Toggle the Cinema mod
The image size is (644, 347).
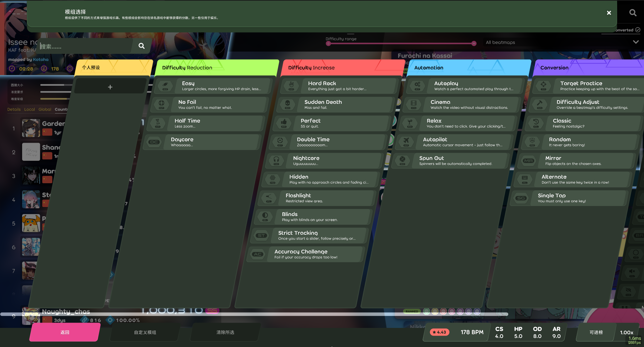point(461,105)
